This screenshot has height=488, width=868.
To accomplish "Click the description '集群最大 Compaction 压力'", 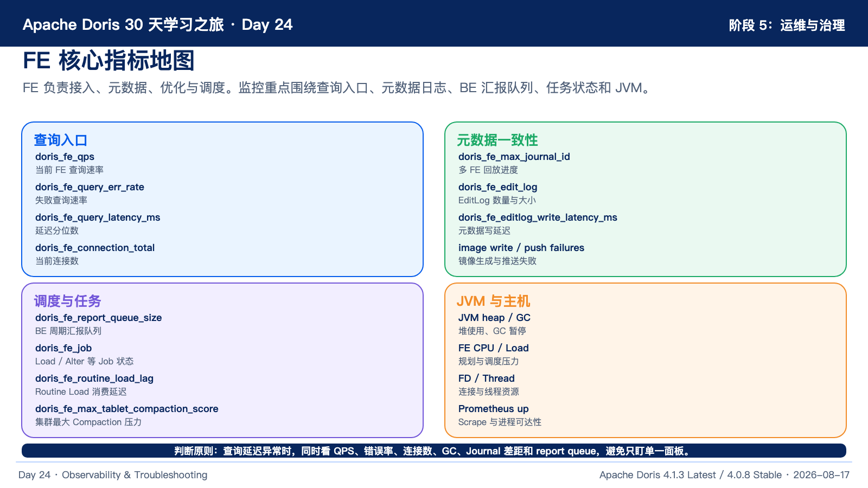I will click(88, 422).
